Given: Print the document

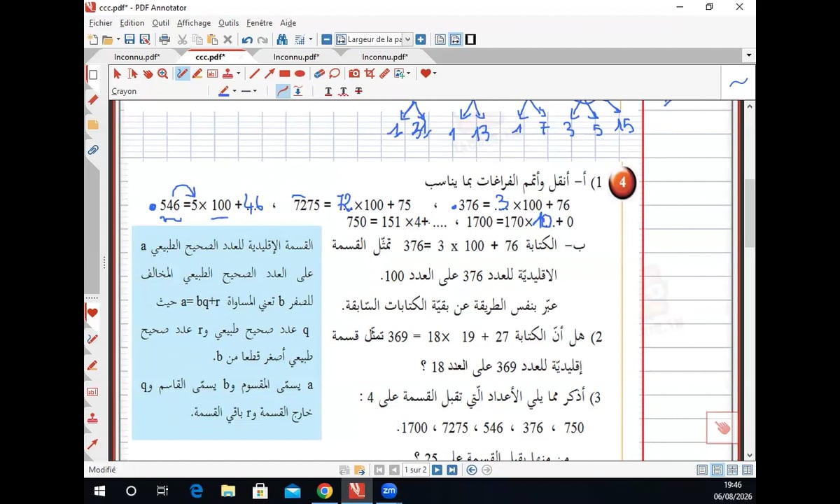Looking at the screenshot, I should [164, 40].
